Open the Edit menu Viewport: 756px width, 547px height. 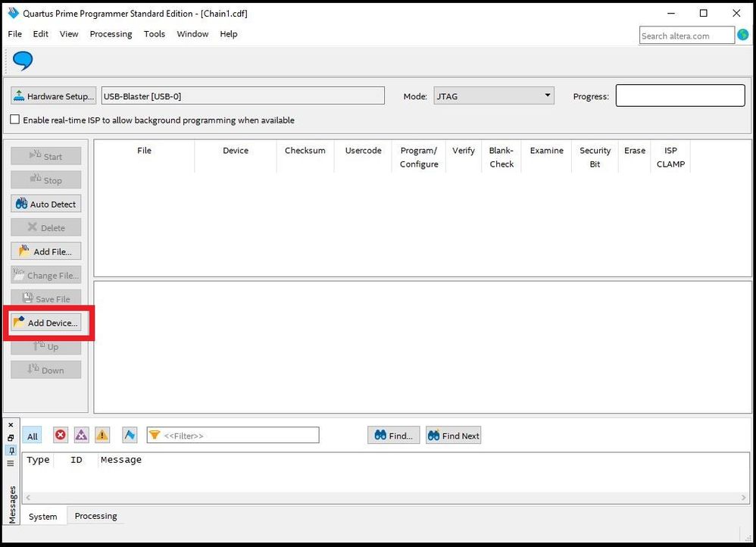click(x=40, y=34)
